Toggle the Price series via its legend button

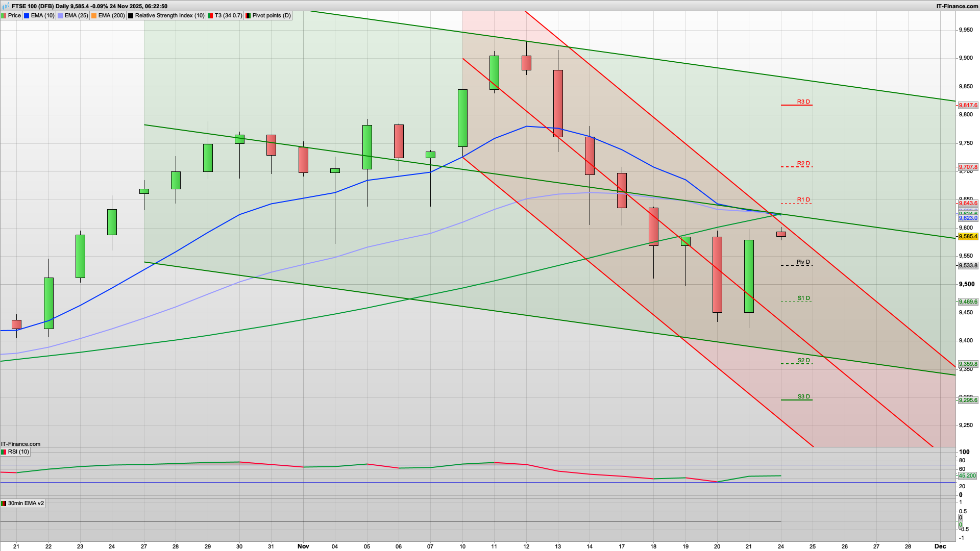click(x=14, y=15)
